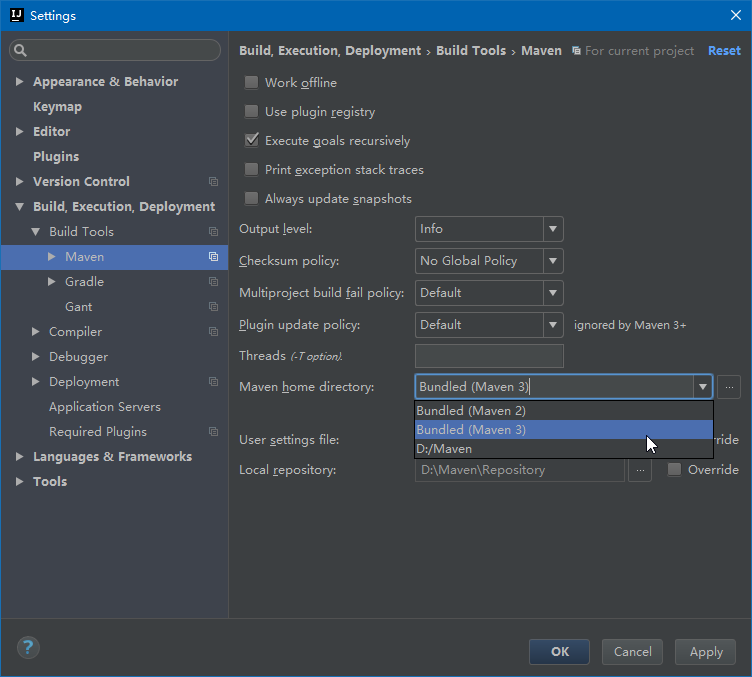Collapse Build, Execution, Deployment node
This screenshot has width=752, height=677.
19,207
